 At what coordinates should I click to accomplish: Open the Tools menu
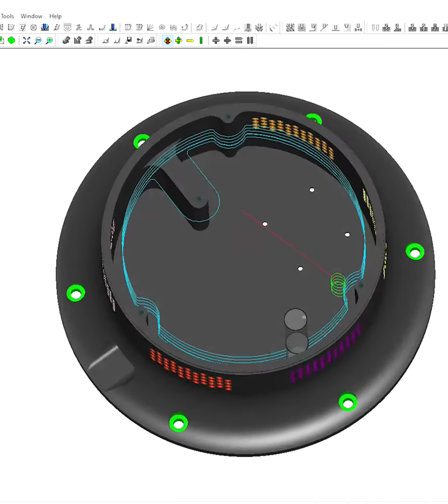(7, 16)
